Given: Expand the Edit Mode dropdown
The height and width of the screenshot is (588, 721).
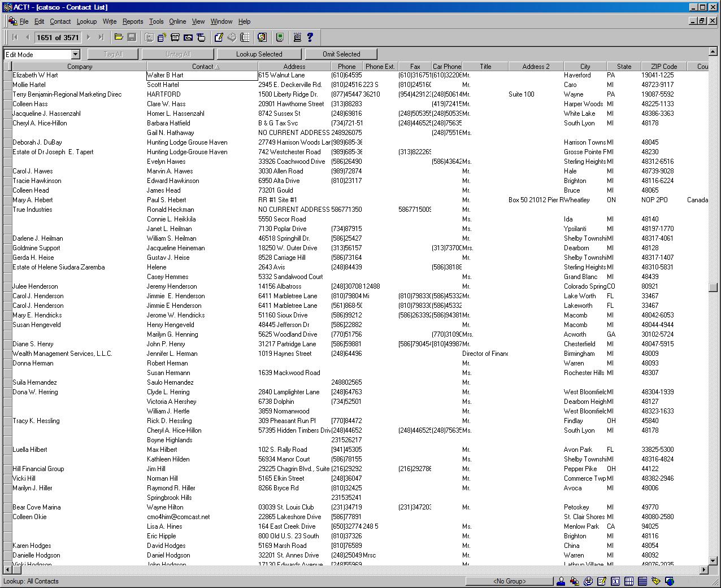Looking at the screenshot, I should [x=76, y=54].
